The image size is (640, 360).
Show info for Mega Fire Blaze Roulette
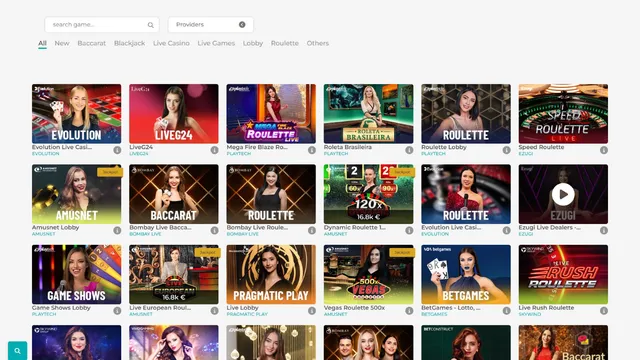[312, 150]
